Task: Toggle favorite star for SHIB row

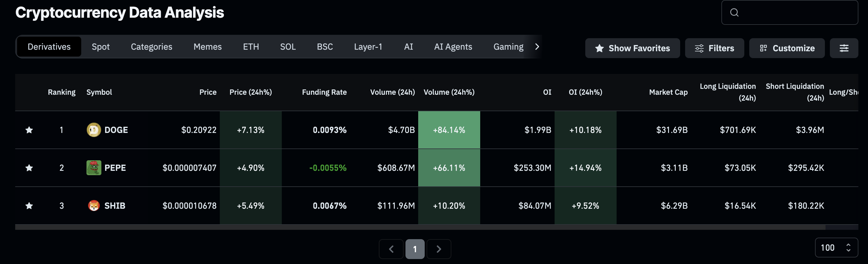Action: tap(29, 206)
